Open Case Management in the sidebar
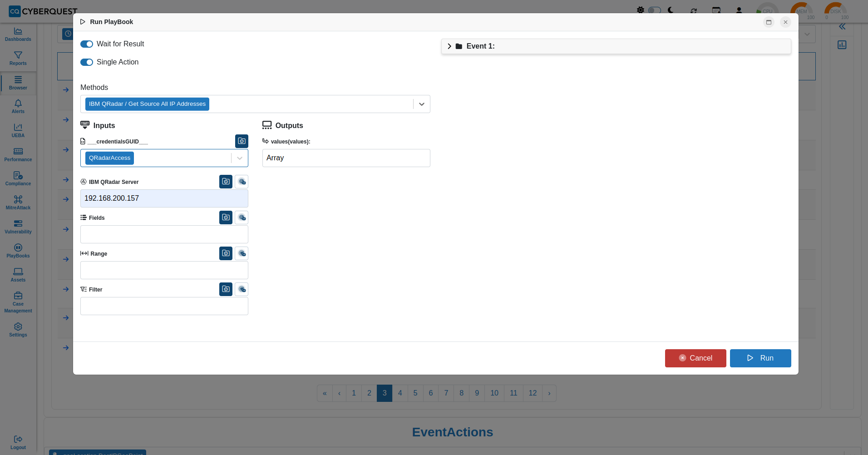 18,302
